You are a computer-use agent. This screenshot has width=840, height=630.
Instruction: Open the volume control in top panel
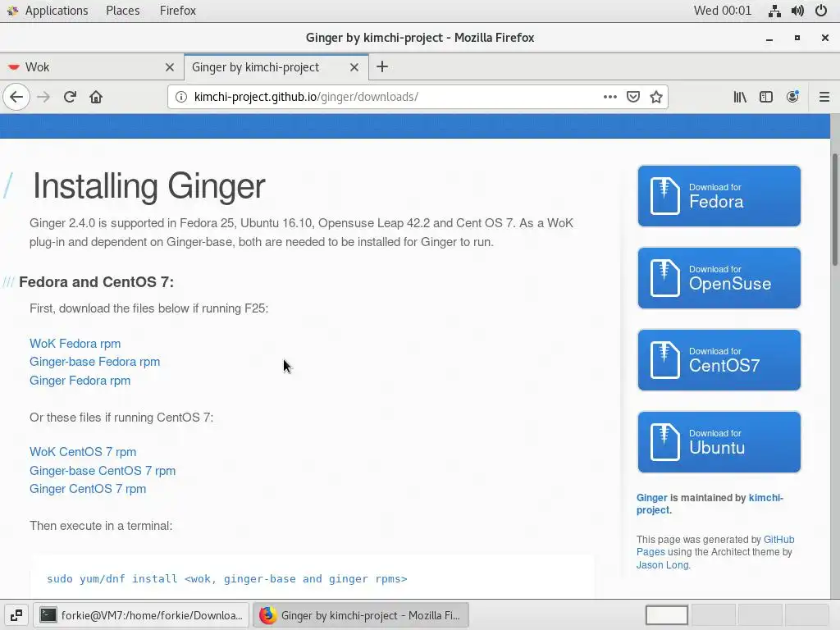click(x=797, y=11)
